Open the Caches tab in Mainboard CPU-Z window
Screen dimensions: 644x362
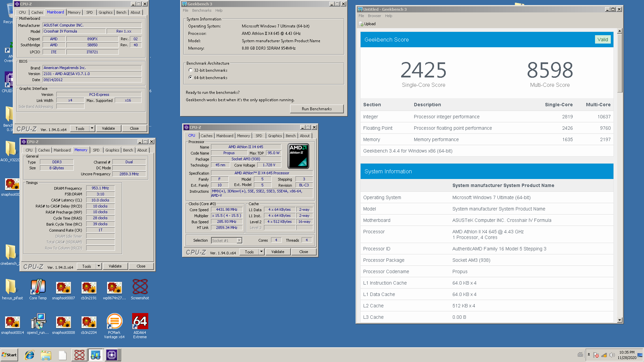point(37,12)
